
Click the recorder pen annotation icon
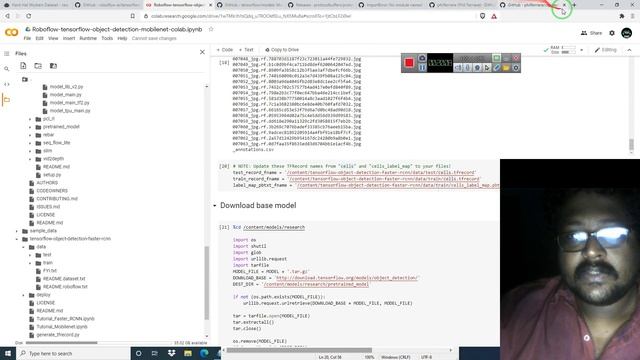click(496, 68)
